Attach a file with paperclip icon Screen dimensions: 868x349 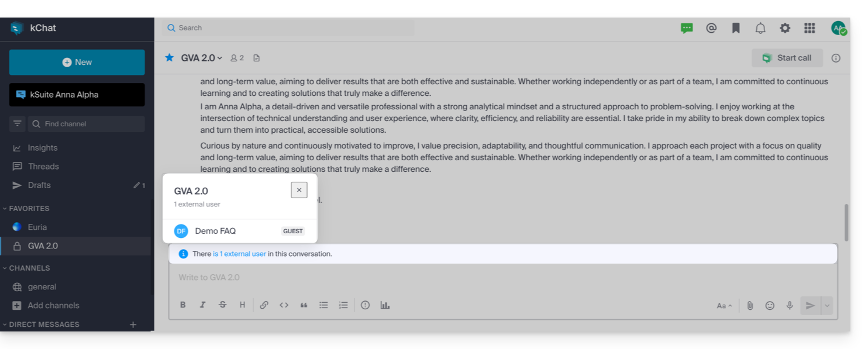click(x=750, y=305)
